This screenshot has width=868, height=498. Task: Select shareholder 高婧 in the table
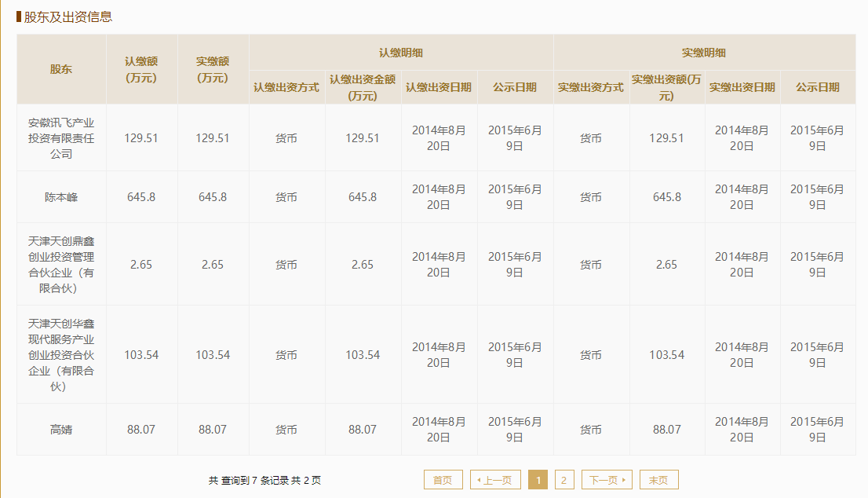click(61, 430)
